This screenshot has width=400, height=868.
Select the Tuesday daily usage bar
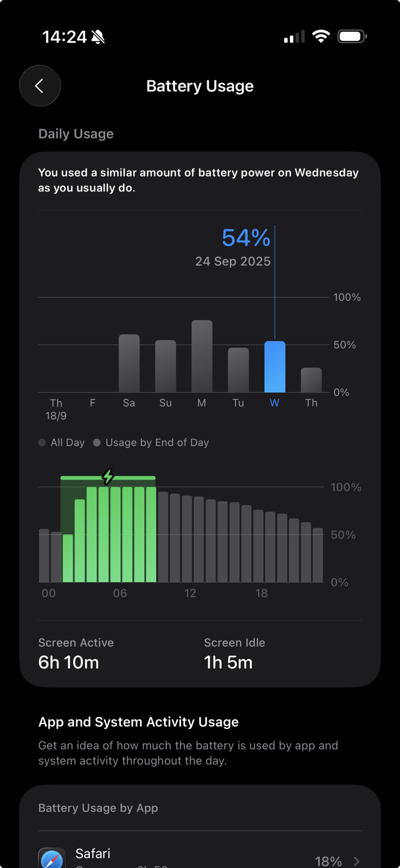pyautogui.click(x=238, y=370)
